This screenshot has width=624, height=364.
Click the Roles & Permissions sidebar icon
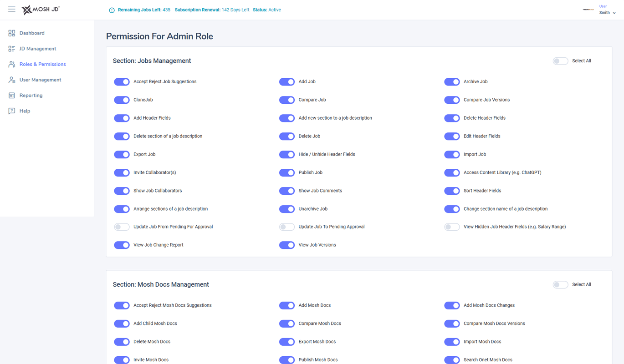(x=11, y=64)
